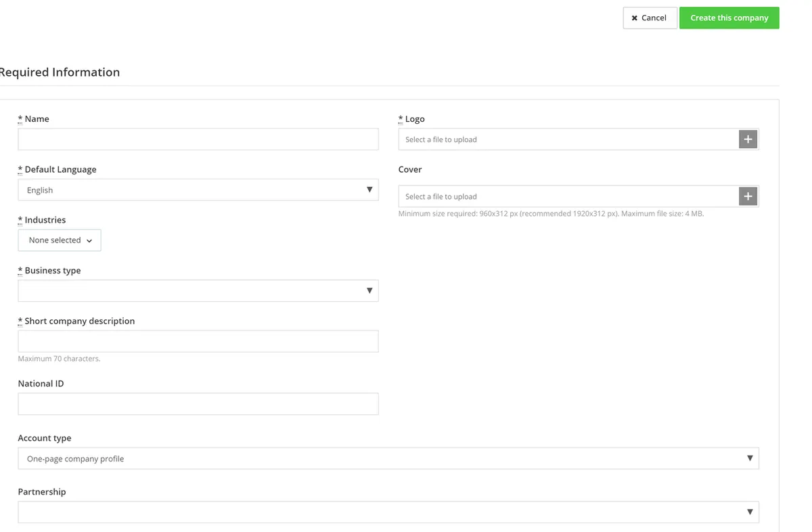Click the Partnership label
Screen dimensions: 812x532
pos(42,492)
